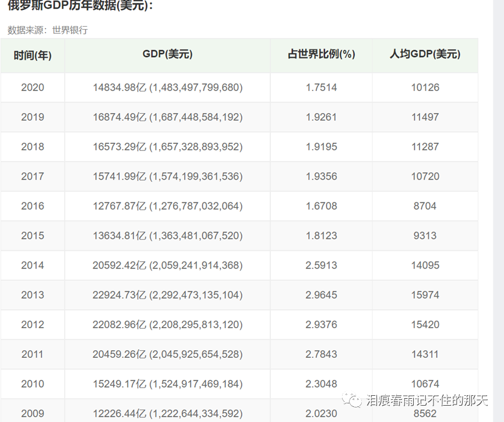Click GDP value 12226.44亿
The image size is (504, 422).
click(119, 413)
